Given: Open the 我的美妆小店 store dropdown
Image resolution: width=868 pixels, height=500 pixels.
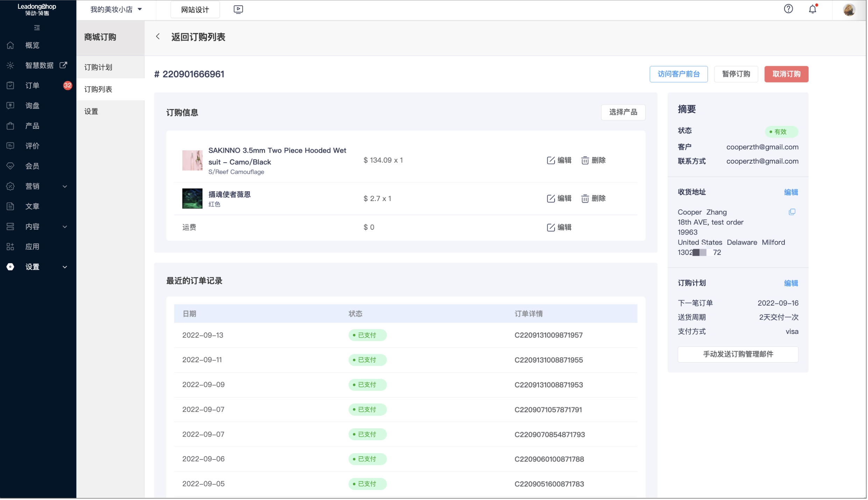Looking at the screenshot, I should [x=116, y=9].
